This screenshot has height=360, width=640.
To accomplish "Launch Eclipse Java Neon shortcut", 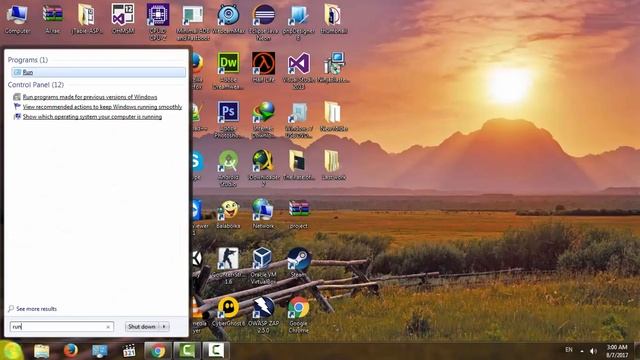I will tap(264, 21).
